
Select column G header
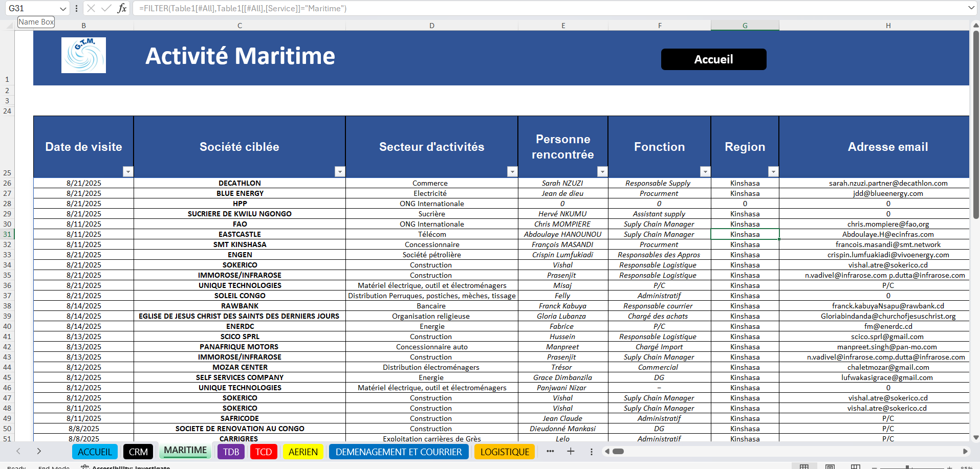pos(745,26)
